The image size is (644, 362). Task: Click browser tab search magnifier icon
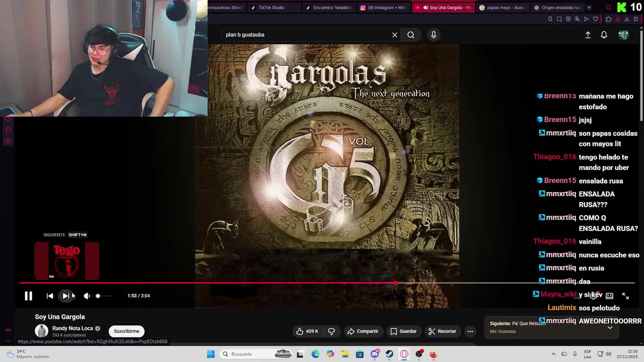[x=608, y=8]
